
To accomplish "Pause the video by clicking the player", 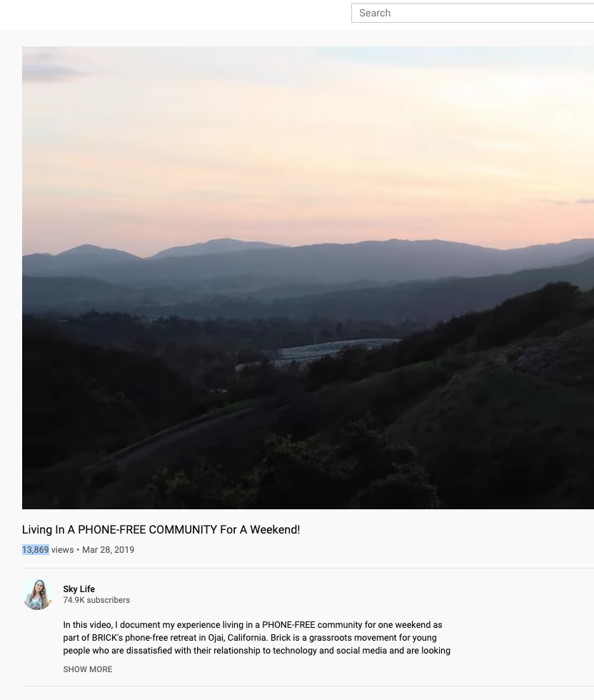I will 308,278.
